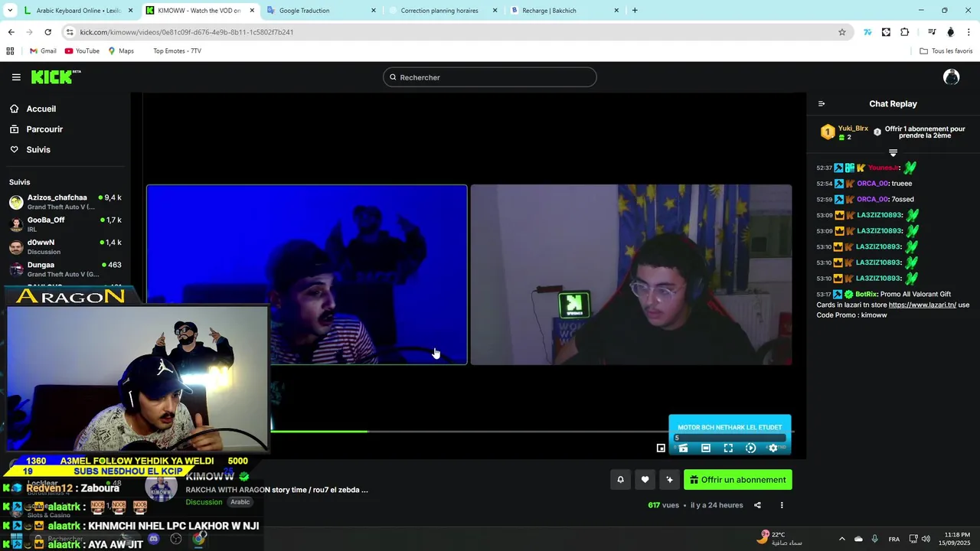Open the Kick hamburger sidebar menu
Viewport: 980px width, 551px height.
pyautogui.click(x=16, y=77)
